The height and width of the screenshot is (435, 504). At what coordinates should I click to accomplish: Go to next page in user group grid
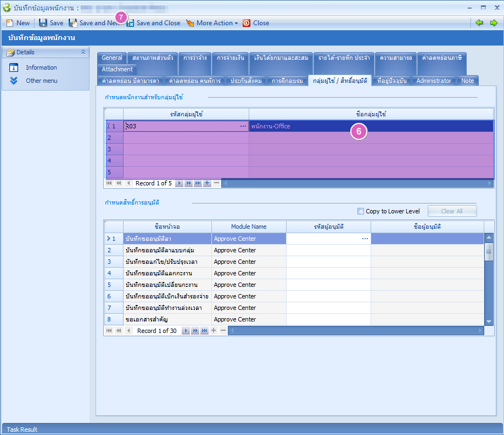pos(189,183)
